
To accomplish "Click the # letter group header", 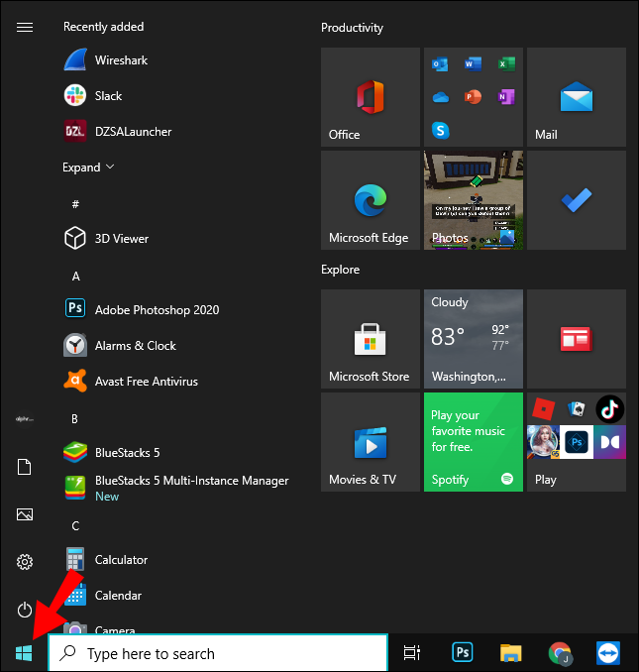I will point(75,204).
